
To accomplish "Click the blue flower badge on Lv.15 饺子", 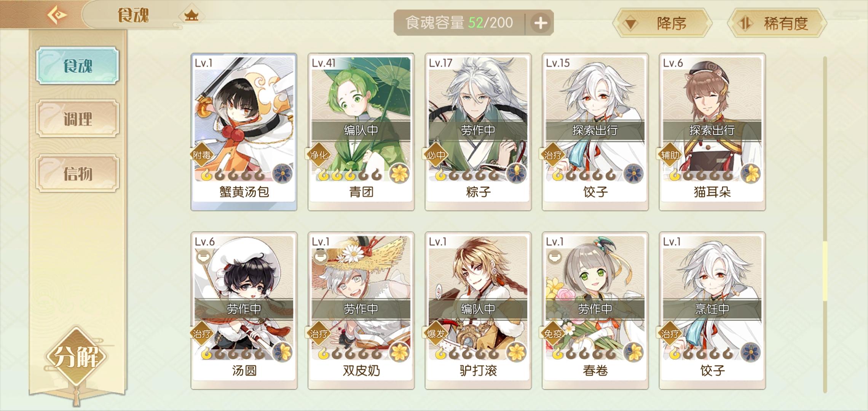I will coord(633,174).
